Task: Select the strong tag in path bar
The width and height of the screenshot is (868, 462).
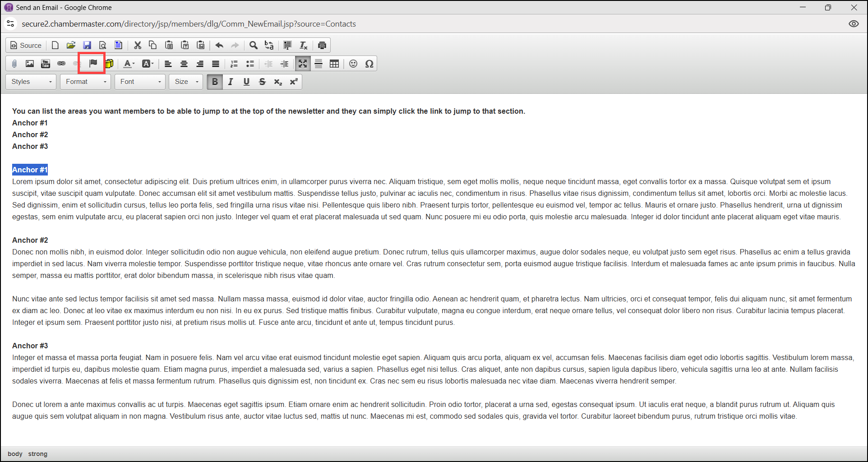Action: pos(37,454)
